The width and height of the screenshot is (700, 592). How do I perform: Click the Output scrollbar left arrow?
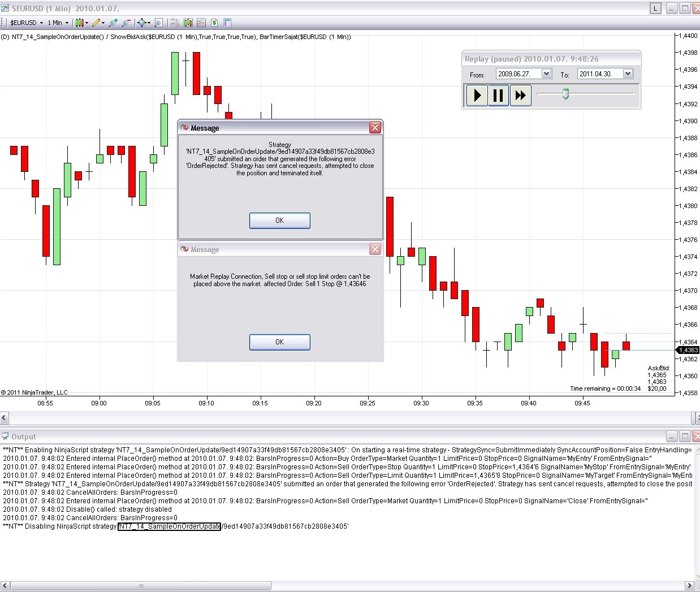(x=5, y=586)
